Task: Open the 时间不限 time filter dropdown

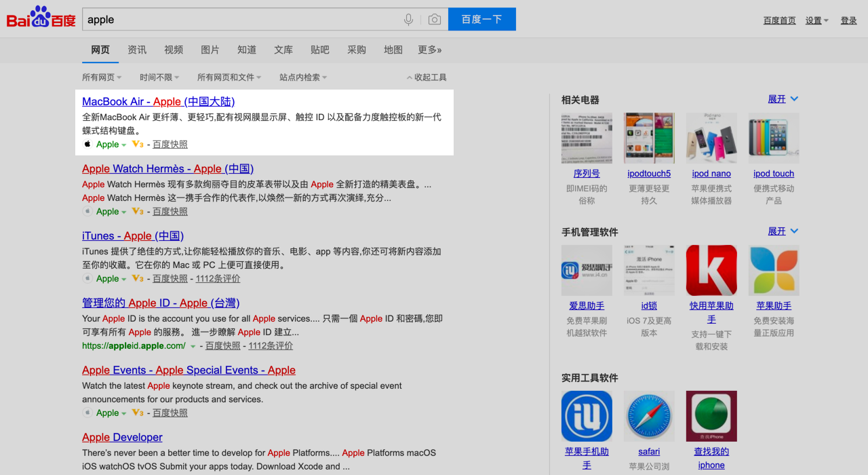Action: (x=160, y=77)
